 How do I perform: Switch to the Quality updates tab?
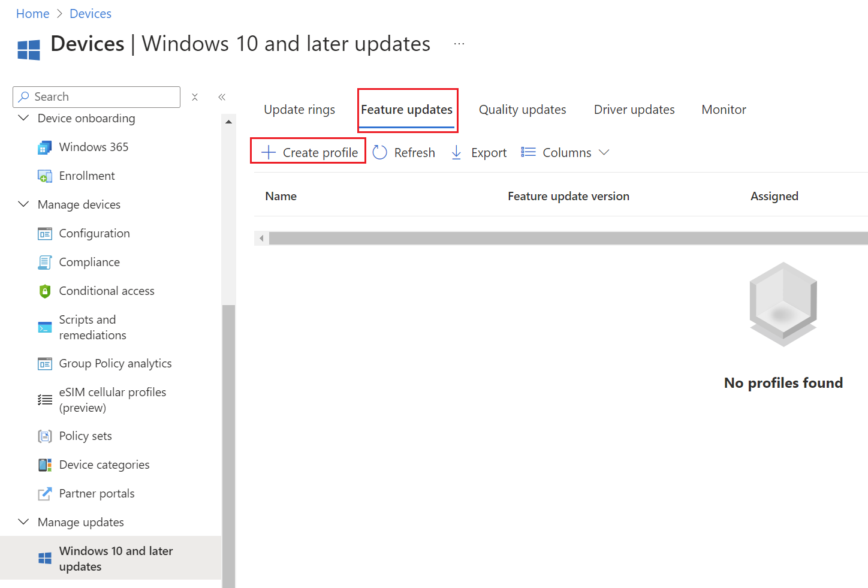pyautogui.click(x=522, y=110)
